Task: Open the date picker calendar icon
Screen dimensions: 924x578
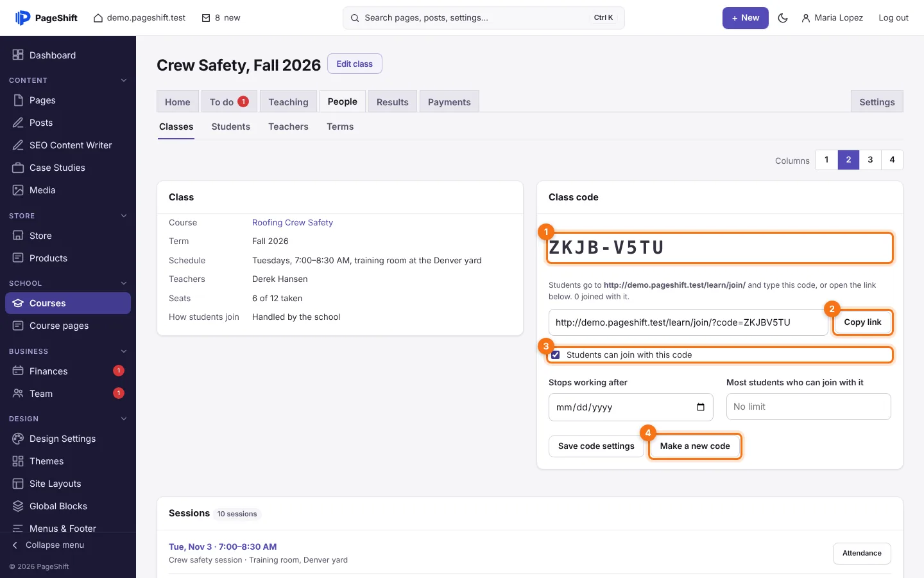Action: click(701, 407)
